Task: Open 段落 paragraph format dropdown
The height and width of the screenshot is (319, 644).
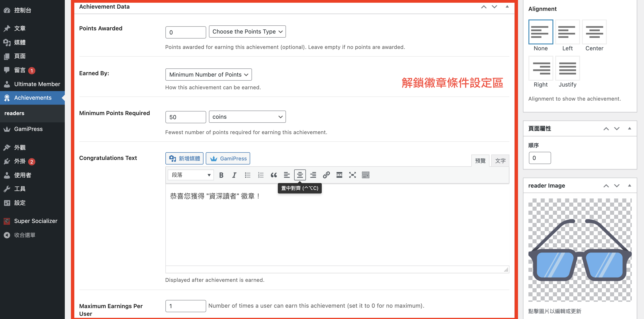Action: tap(191, 175)
